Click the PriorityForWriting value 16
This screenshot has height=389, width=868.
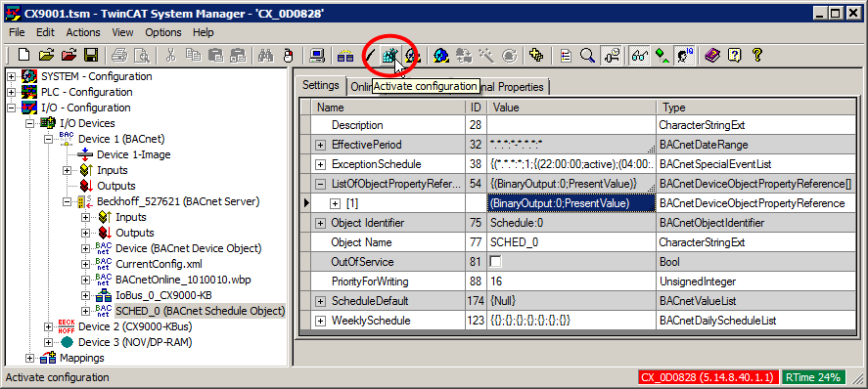(x=571, y=281)
